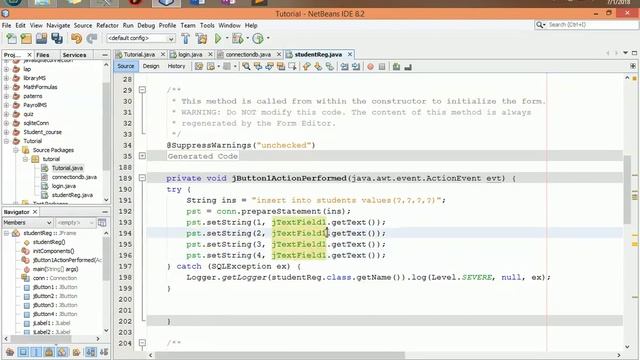The image size is (640, 360).
Task: Toggle Show Static Members filter in Navigator
Action: click(x=36, y=351)
